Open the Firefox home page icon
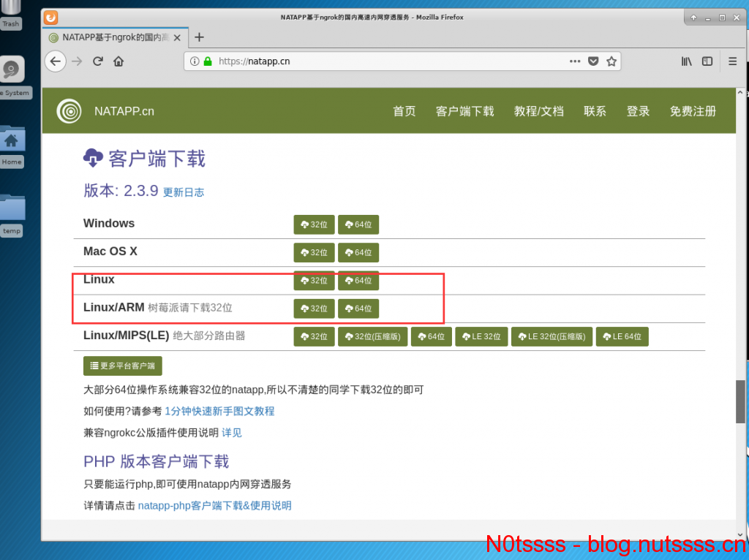 [x=118, y=61]
